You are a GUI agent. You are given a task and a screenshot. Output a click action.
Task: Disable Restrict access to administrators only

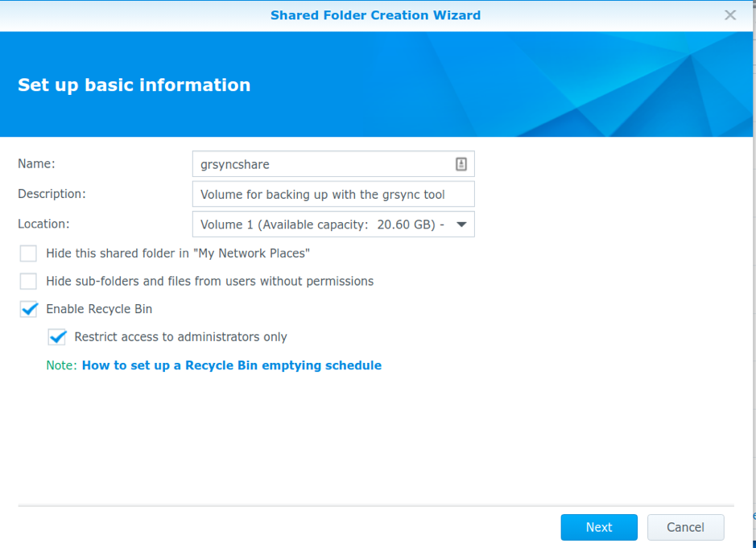click(x=57, y=337)
